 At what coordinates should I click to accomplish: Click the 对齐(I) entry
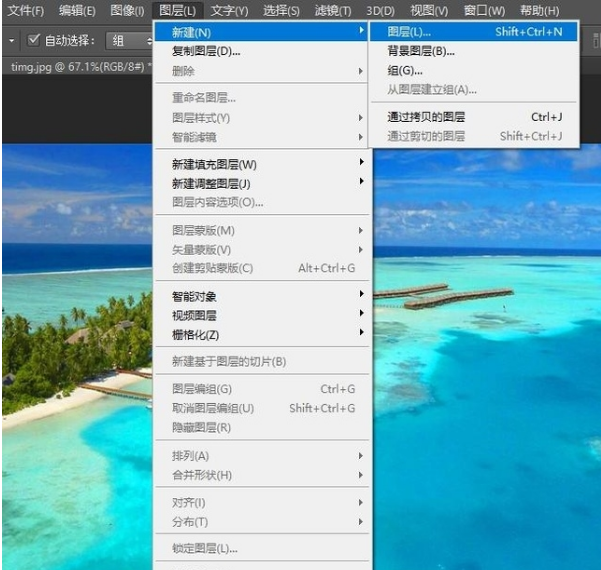(261, 502)
